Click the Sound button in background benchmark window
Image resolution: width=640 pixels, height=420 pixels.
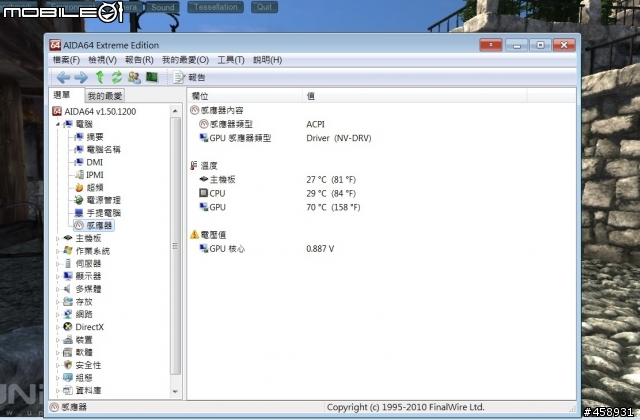coord(163,7)
